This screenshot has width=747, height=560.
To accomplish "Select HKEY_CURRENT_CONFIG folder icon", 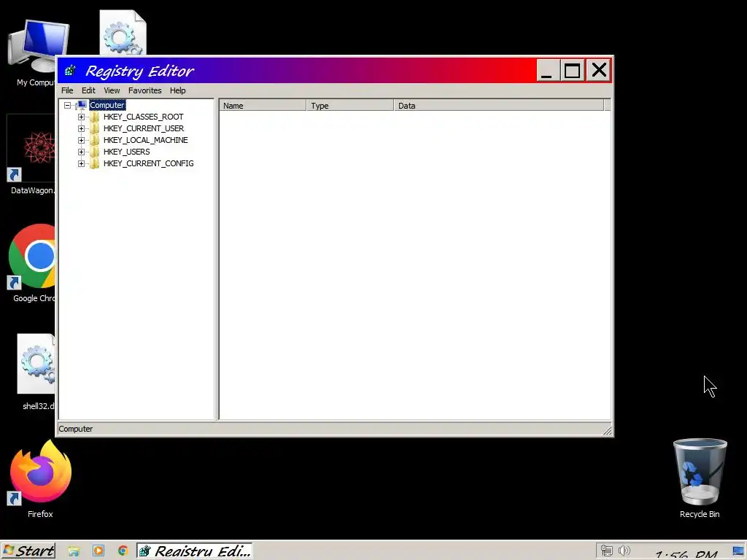I will 94,163.
